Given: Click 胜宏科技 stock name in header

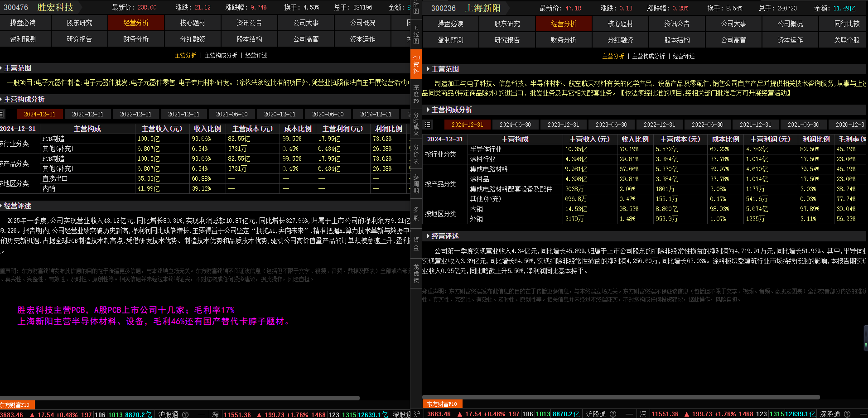Looking at the screenshot, I should 55,7.
